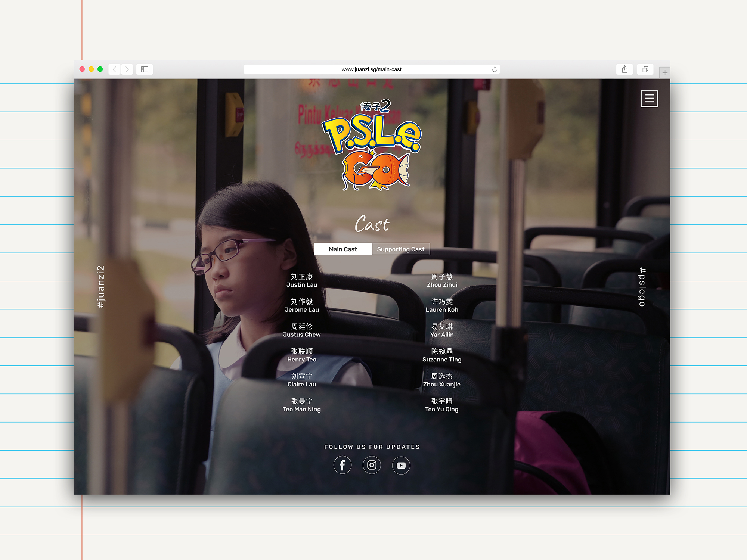
Task: Click the browser share icon
Action: (x=624, y=69)
